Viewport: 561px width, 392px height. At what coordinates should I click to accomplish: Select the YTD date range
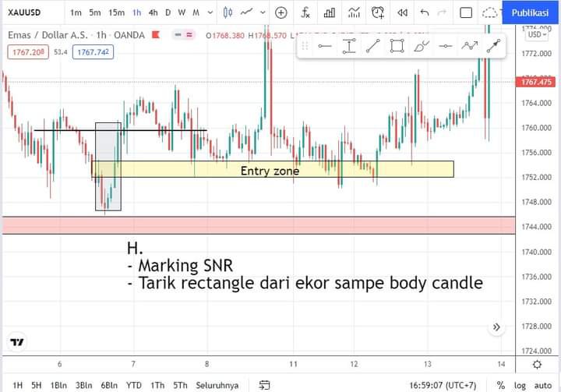click(x=133, y=385)
